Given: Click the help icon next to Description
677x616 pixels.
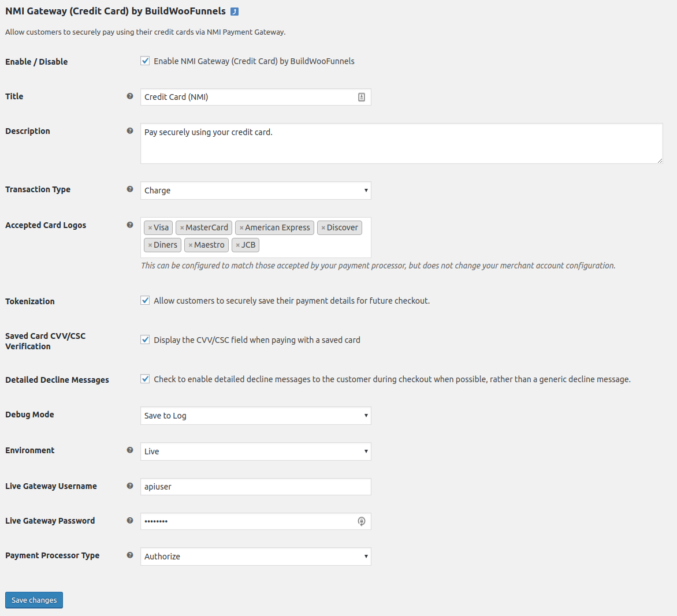Looking at the screenshot, I should click(x=130, y=131).
